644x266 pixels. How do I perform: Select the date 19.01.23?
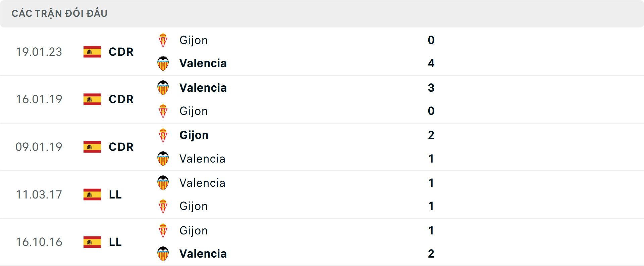pos(39,52)
